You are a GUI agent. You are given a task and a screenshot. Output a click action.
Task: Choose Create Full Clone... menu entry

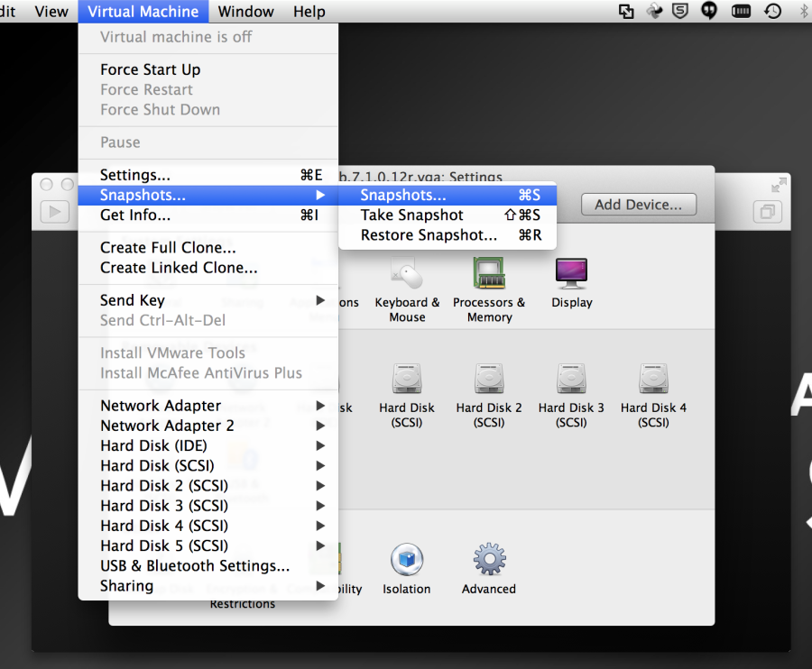pos(168,248)
